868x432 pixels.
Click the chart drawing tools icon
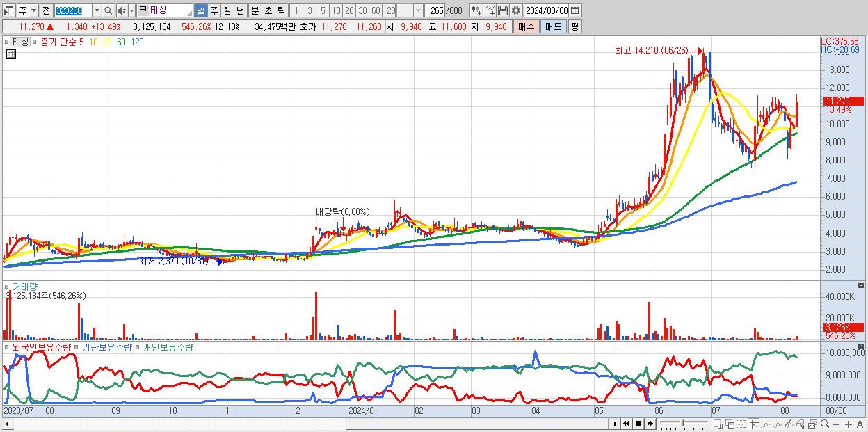489,10
